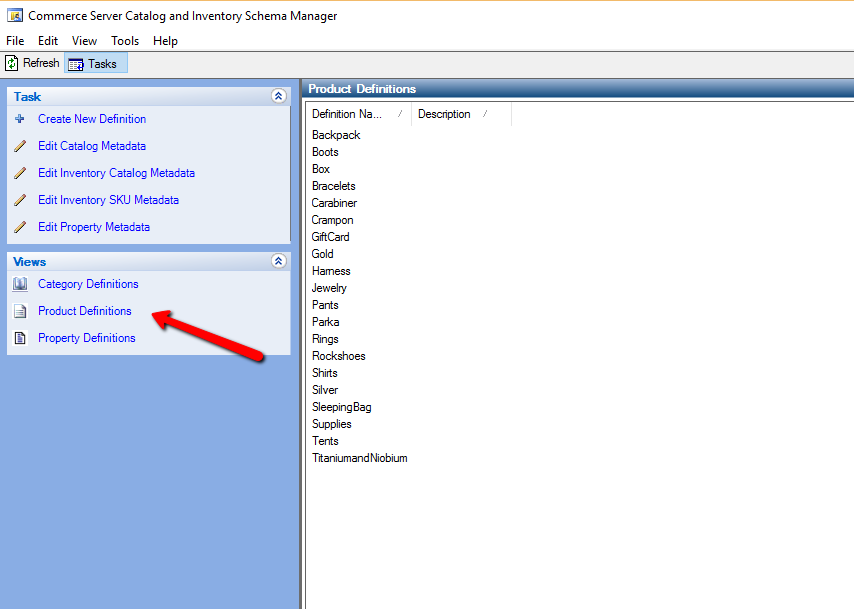Show the Property Definitions view

coord(87,338)
